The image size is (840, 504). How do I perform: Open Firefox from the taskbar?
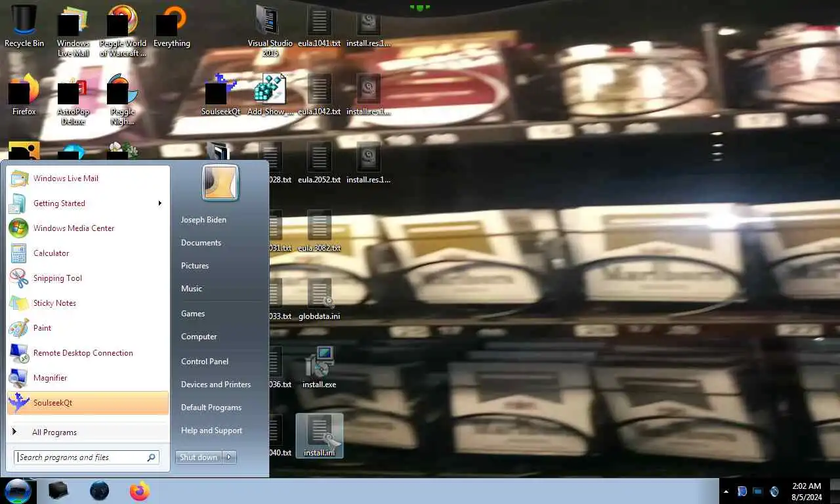pyautogui.click(x=139, y=491)
